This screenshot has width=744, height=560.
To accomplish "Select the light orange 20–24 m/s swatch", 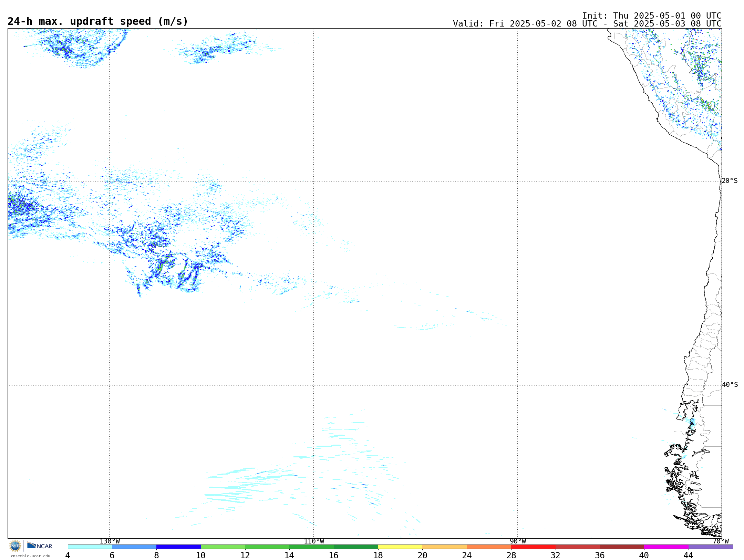I will [445, 547].
